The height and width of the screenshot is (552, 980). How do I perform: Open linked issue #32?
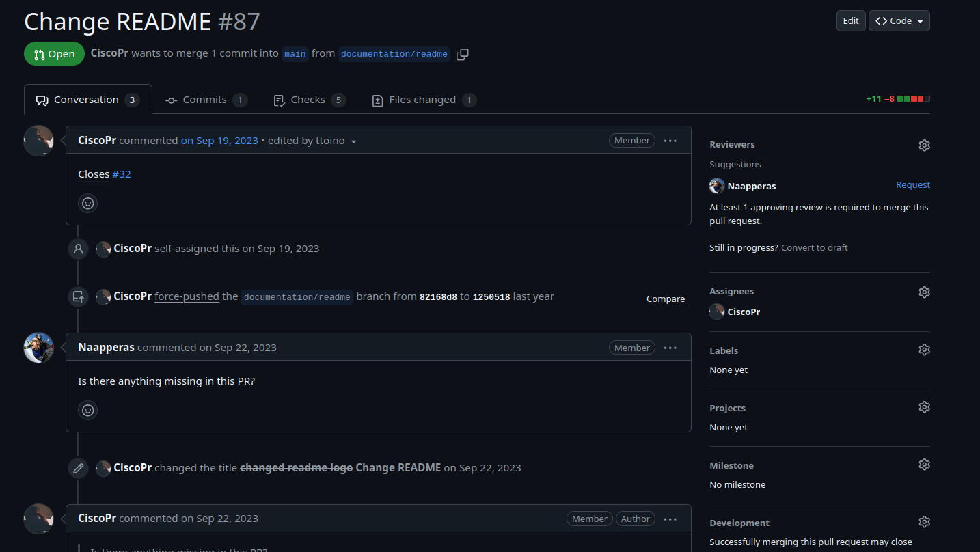tap(122, 174)
